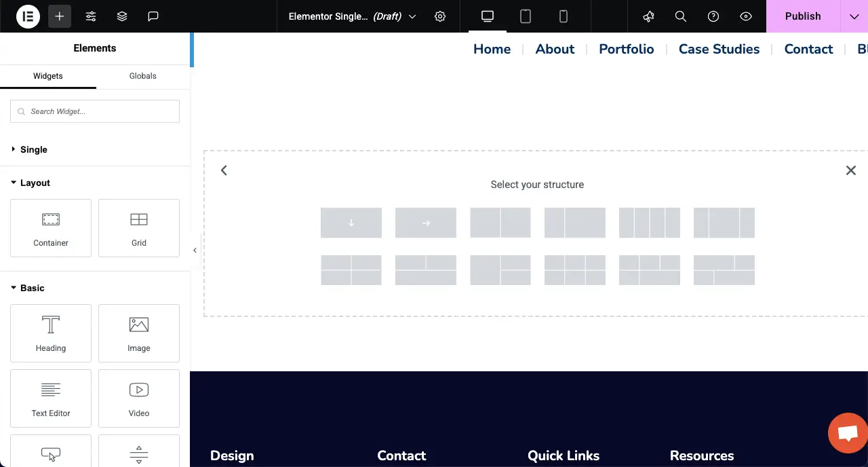Choose the four equal columns structure
The height and width of the screenshot is (467, 868).
[x=650, y=223]
